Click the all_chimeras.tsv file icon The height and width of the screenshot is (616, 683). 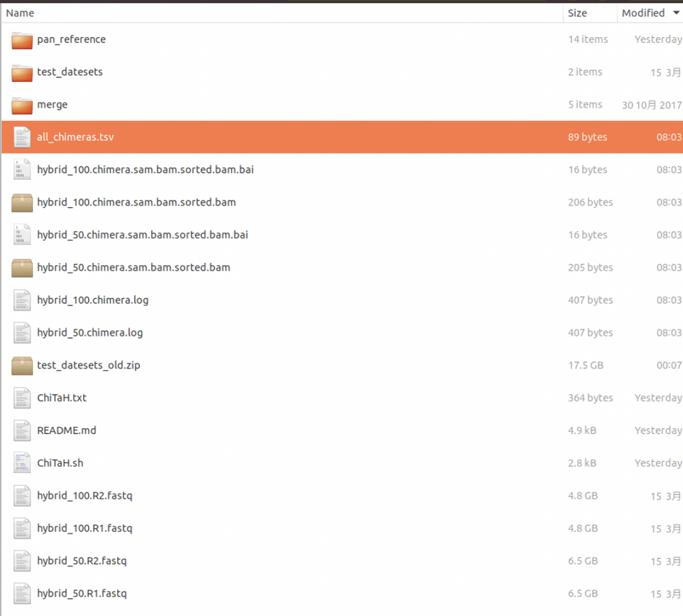point(22,138)
